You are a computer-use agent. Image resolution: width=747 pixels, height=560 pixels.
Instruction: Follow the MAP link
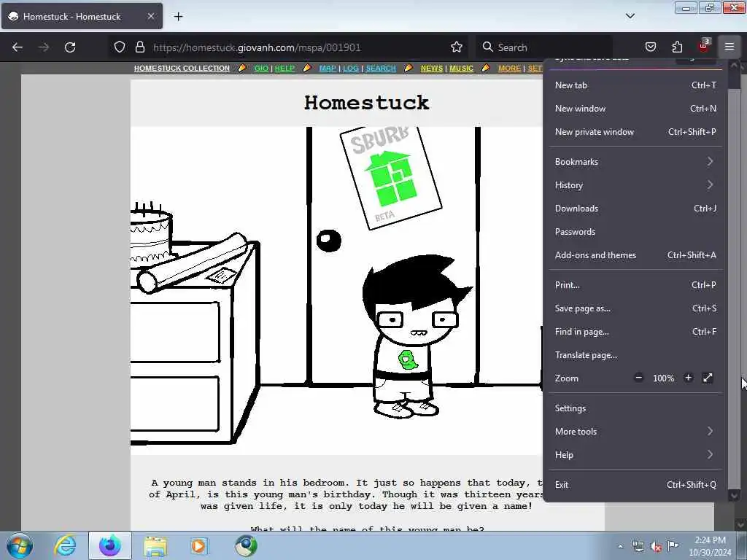(x=328, y=68)
